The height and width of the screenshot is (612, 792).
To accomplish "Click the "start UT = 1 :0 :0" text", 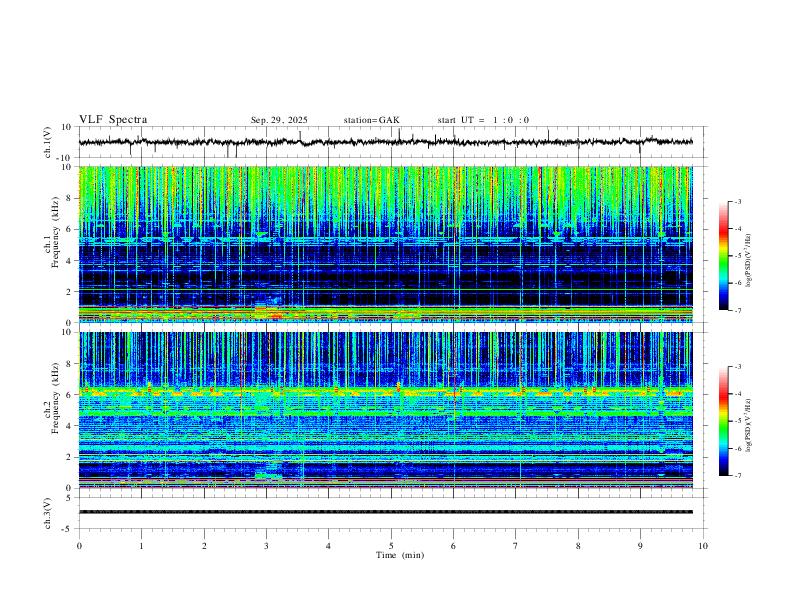I will click(x=483, y=120).
